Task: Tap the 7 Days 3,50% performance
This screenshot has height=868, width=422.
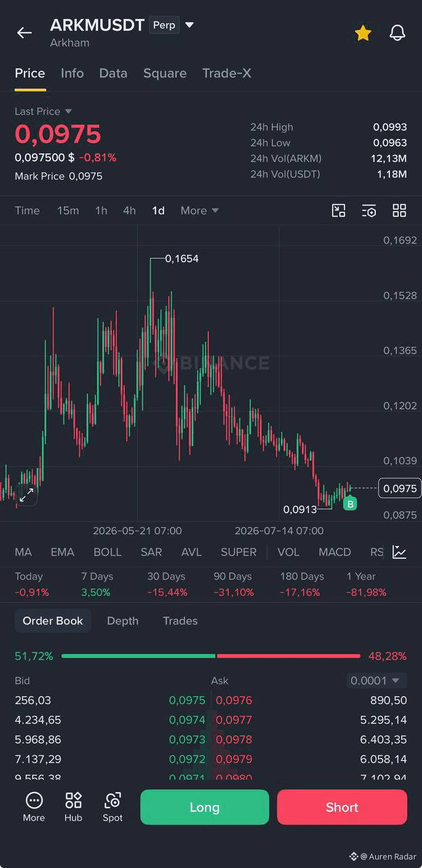Action: (98, 584)
